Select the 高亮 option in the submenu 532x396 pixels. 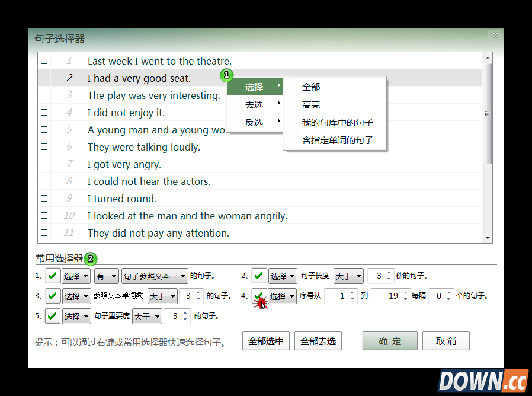(x=310, y=104)
